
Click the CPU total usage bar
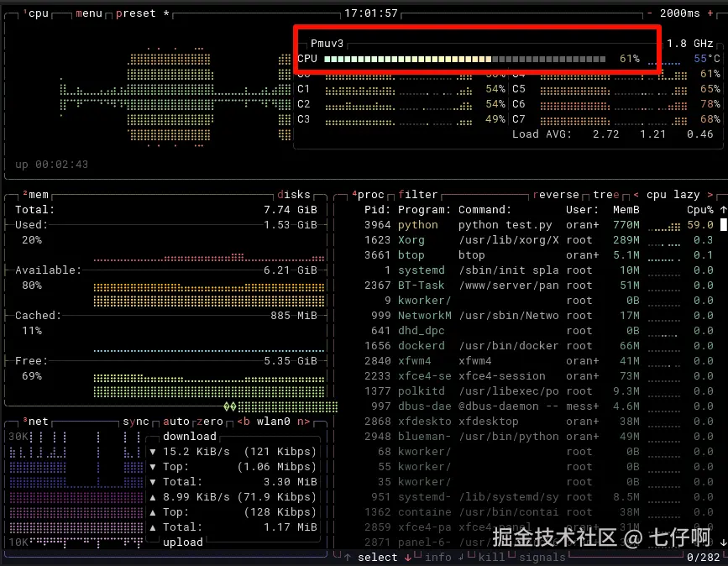click(x=464, y=60)
